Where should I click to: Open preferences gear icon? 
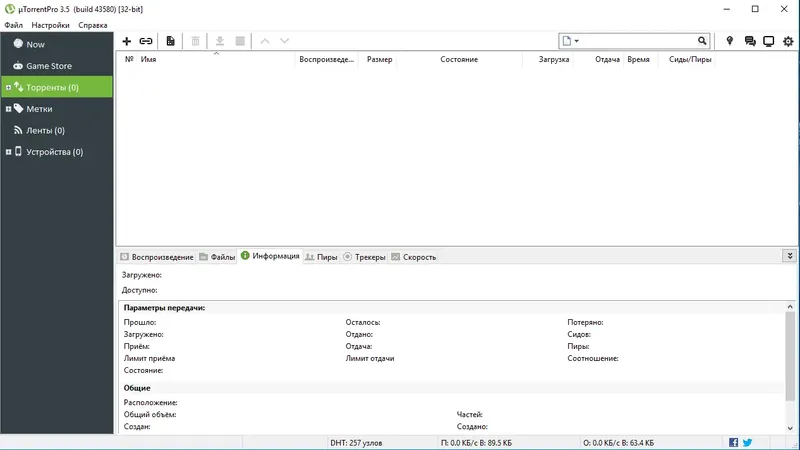tap(788, 41)
